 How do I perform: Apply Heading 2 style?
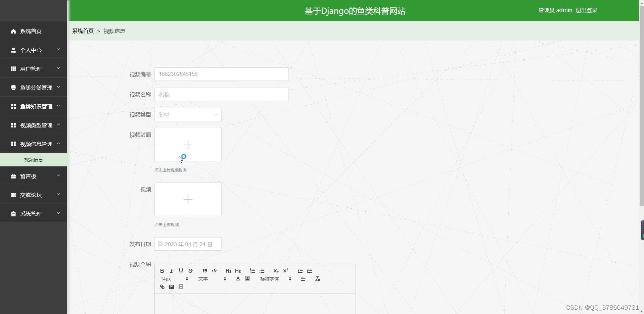[238, 271]
